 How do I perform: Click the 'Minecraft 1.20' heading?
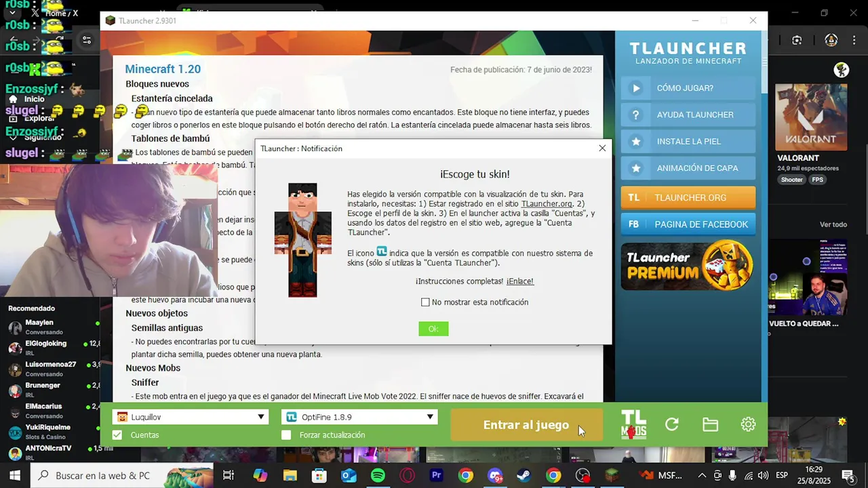tap(163, 69)
